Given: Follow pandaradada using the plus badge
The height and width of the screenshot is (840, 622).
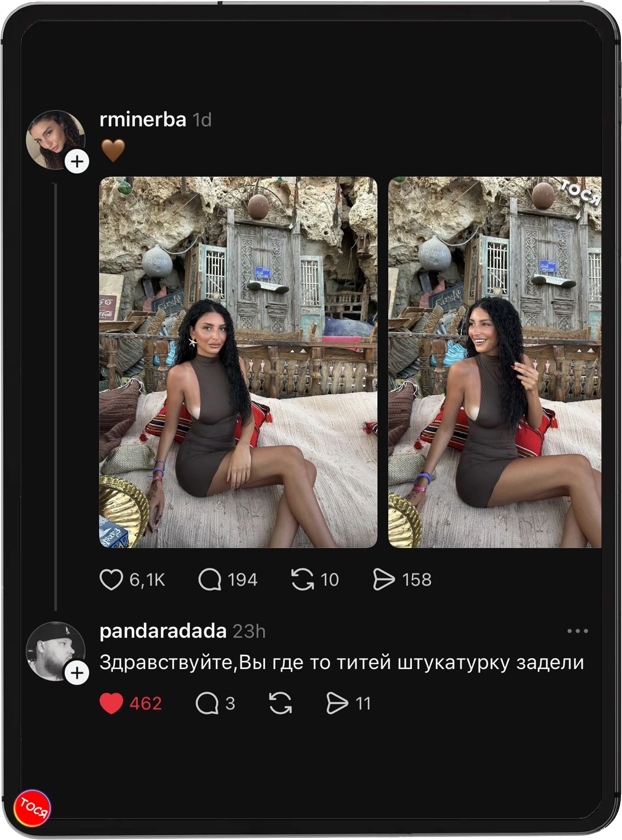Looking at the screenshot, I should point(77,672).
